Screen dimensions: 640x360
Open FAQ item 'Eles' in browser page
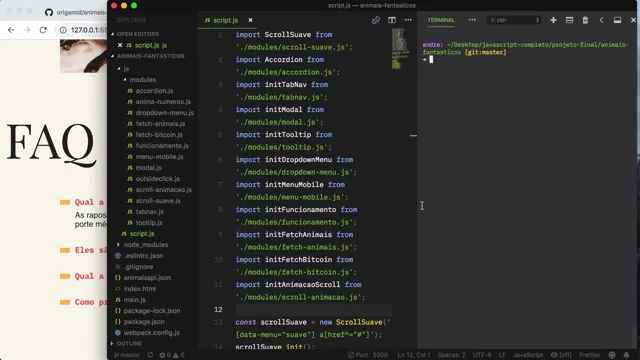[91, 250]
